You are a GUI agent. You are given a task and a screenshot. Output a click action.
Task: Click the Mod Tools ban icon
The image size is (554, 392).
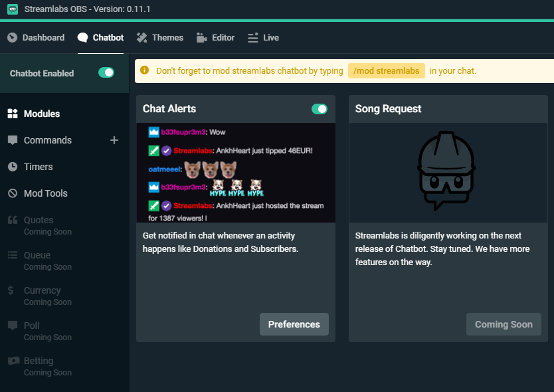(13, 193)
